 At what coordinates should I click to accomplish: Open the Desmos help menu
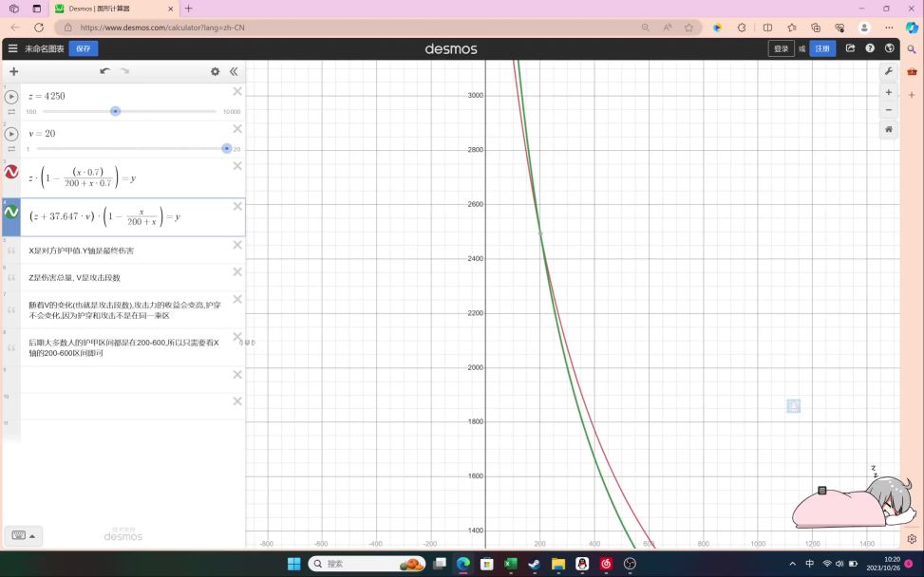coord(870,48)
